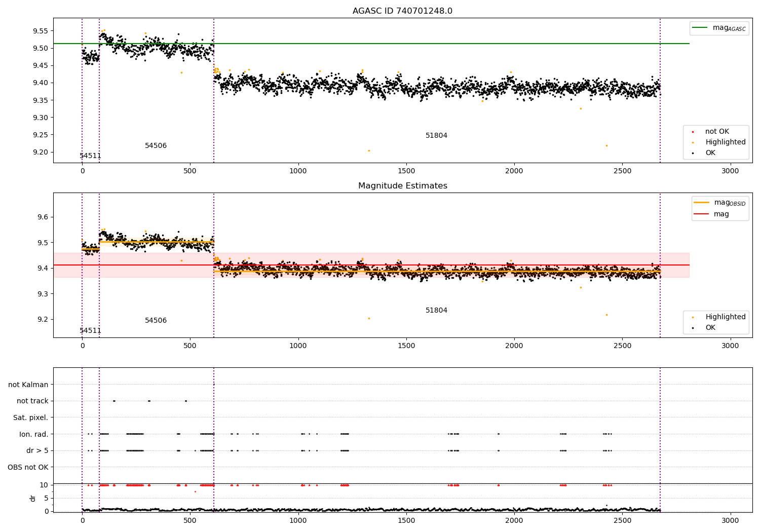Viewport: 760px width, 532px height.
Task: Click the 'Ion. rad.' row label
Action: (34, 434)
